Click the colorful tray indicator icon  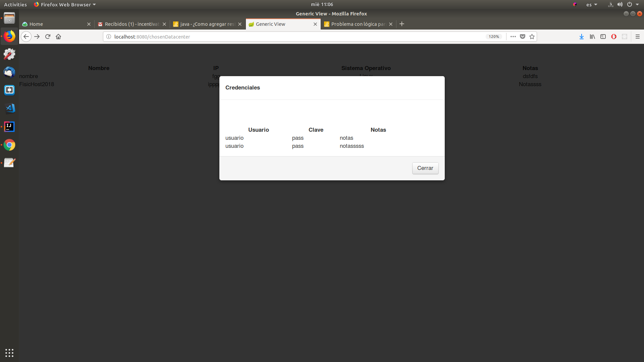pos(575,4)
